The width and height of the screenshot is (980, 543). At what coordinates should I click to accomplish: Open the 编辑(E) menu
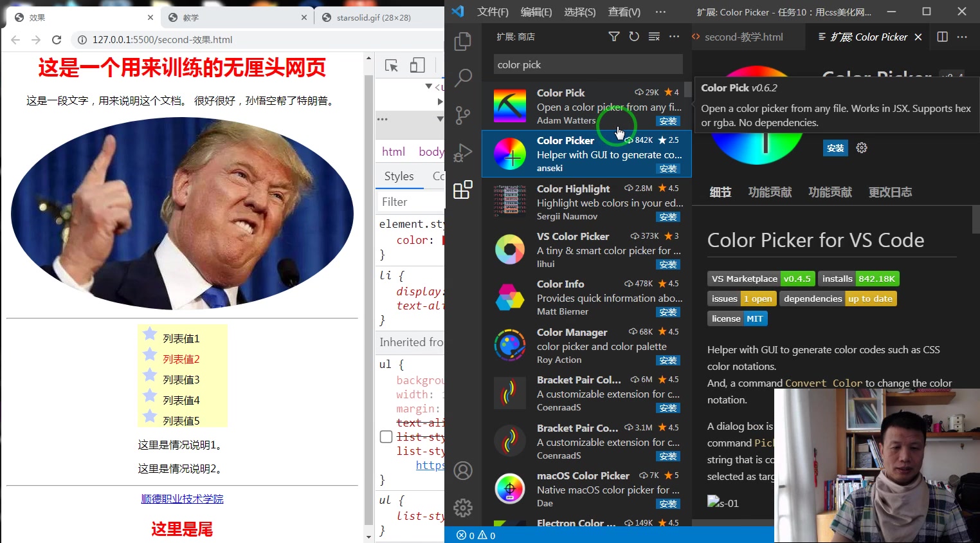pos(536,12)
